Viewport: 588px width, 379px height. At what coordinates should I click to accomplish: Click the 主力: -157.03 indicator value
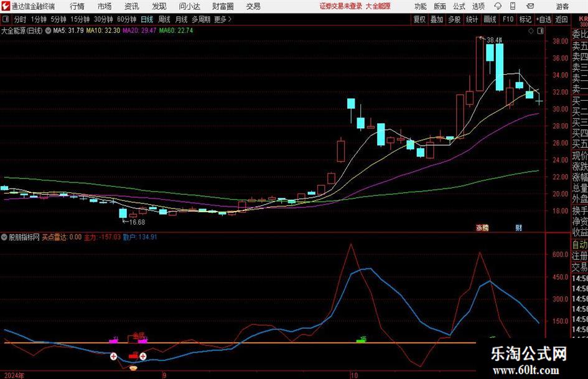click(x=102, y=237)
